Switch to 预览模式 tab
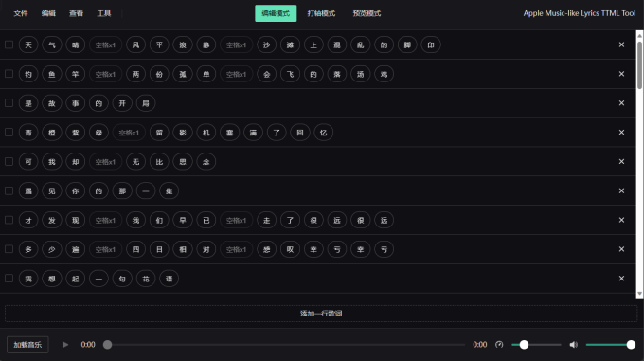Viewport: 644px width, 361px height. point(367,13)
